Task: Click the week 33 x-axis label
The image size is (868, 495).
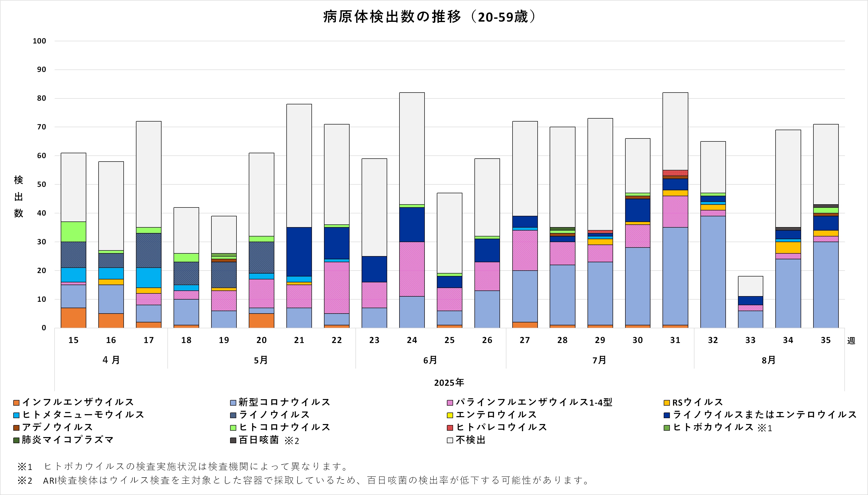Action: tap(750, 340)
